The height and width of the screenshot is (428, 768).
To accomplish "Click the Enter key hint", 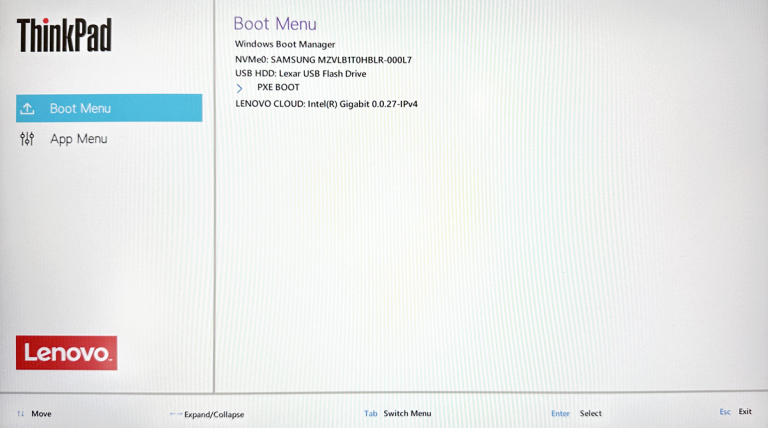I will (x=560, y=413).
